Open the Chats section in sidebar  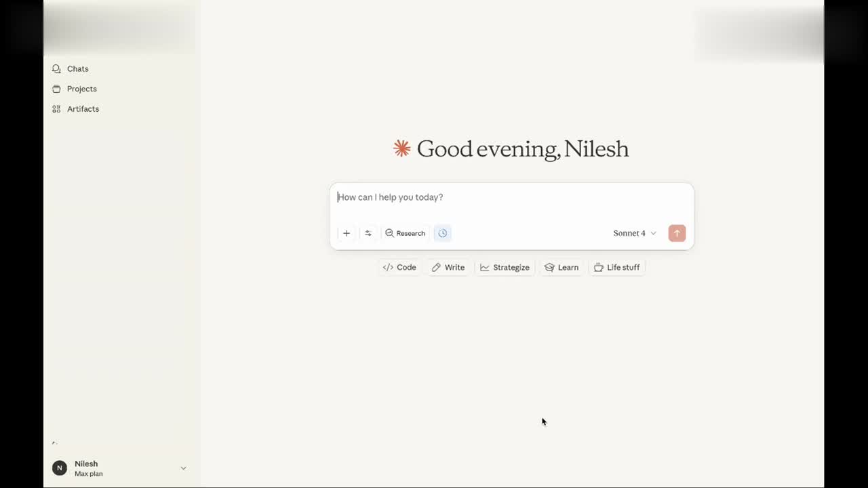pos(71,68)
